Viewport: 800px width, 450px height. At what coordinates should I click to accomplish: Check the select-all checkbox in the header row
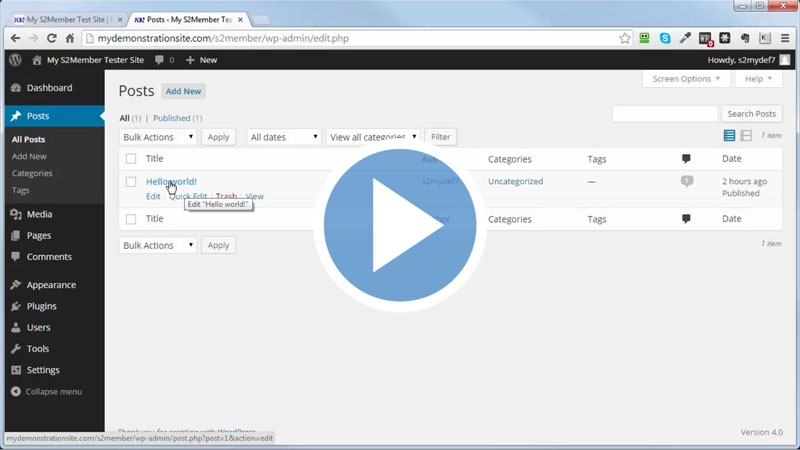coord(131,159)
